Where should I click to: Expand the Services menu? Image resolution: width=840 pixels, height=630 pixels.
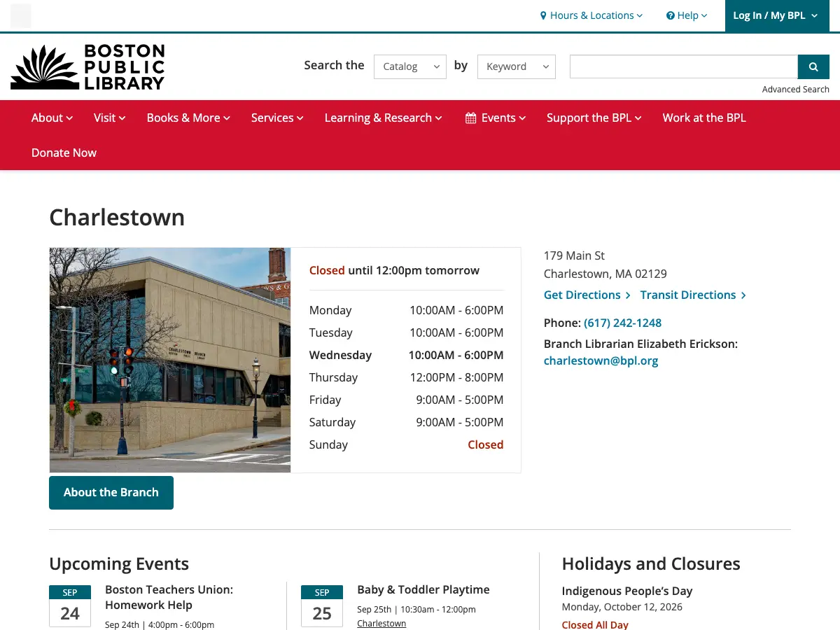(x=277, y=118)
